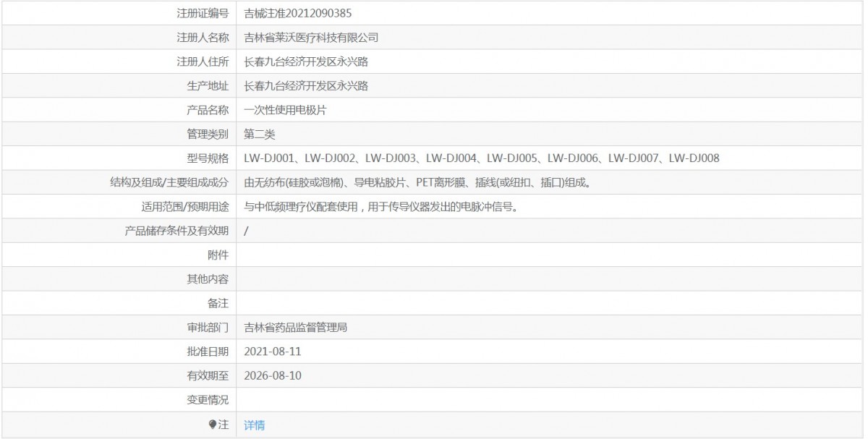
Task: Click the 变更情况 row label
Action: (208, 400)
